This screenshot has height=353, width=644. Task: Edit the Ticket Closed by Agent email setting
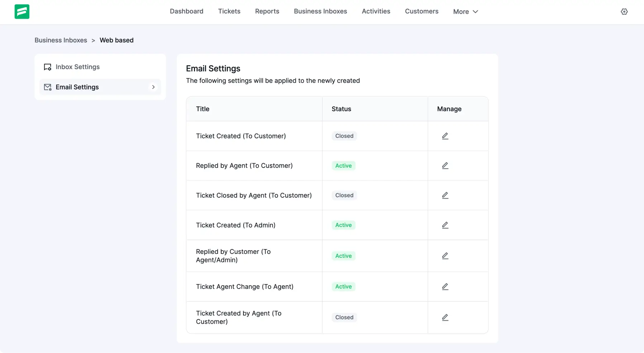click(445, 195)
